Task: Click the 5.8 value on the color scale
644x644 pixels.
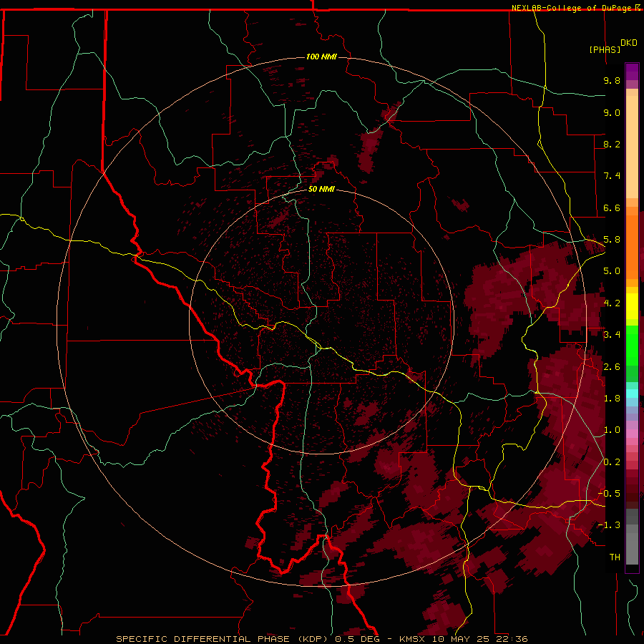Action: 612,240
